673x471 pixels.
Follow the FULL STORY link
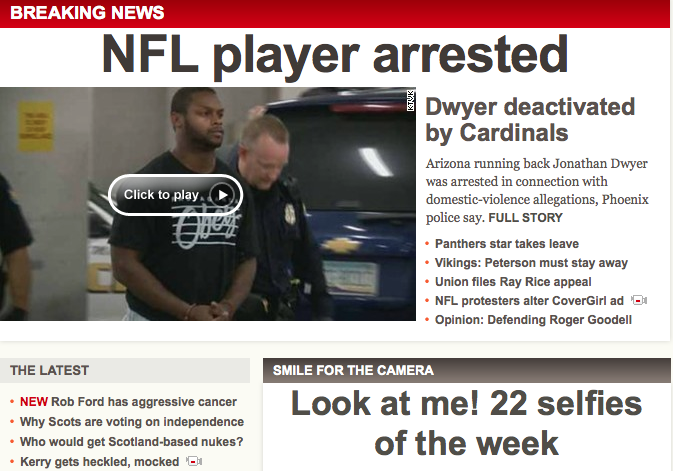coord(525,218)
